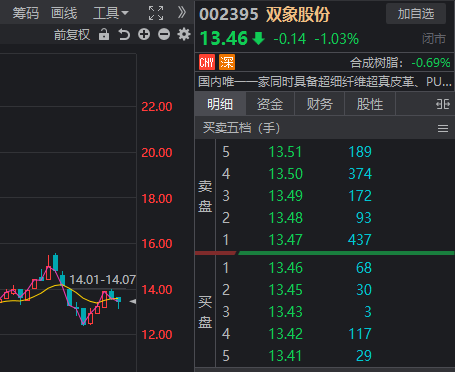Screen dimensions: 455x372
Task: Toggle fullscreen chart view
Action: click(156, 13)
